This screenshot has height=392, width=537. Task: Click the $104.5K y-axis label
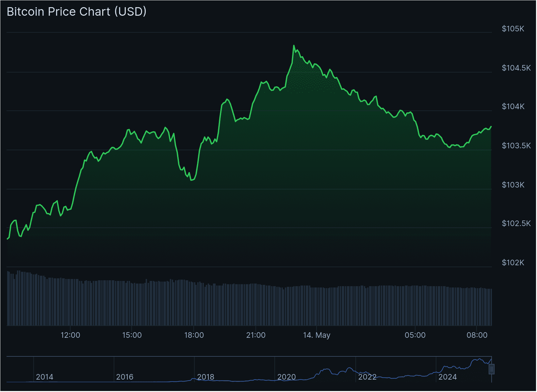(x=516, y=68)
